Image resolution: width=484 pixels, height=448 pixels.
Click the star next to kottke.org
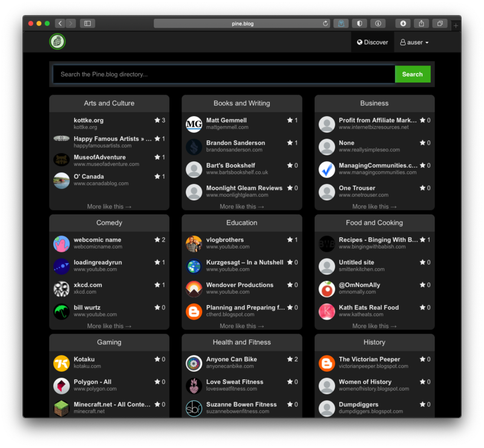pos(157,120)
